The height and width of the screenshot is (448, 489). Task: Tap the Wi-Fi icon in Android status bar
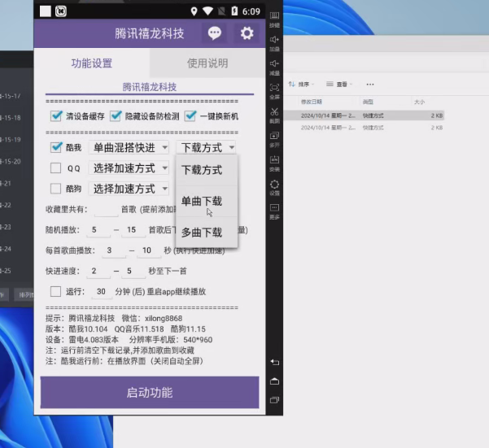point(207,11)
